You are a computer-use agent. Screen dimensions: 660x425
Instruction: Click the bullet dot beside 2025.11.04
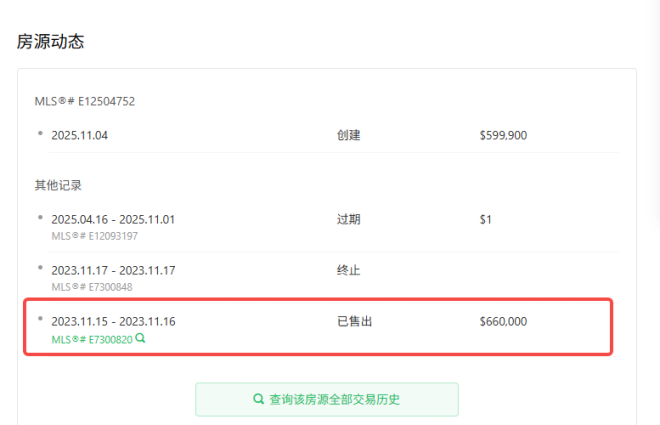(x=40, y=132)
